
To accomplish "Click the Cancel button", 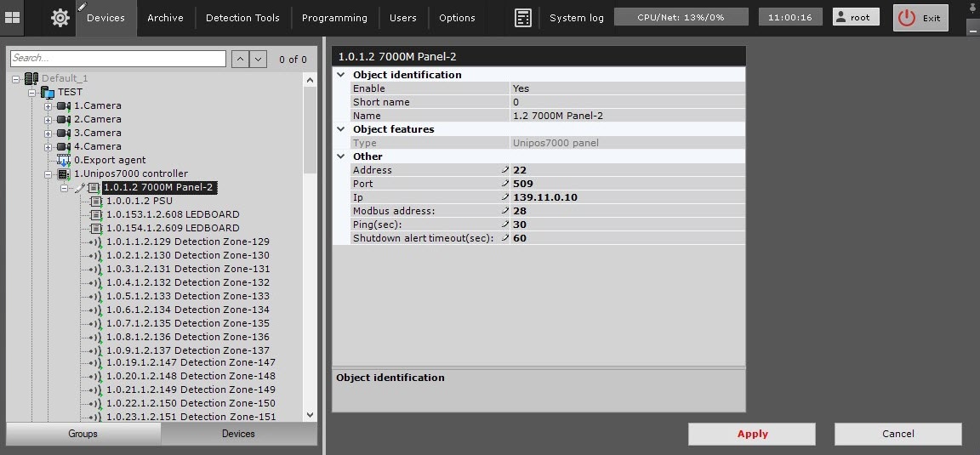I will 897,434.
